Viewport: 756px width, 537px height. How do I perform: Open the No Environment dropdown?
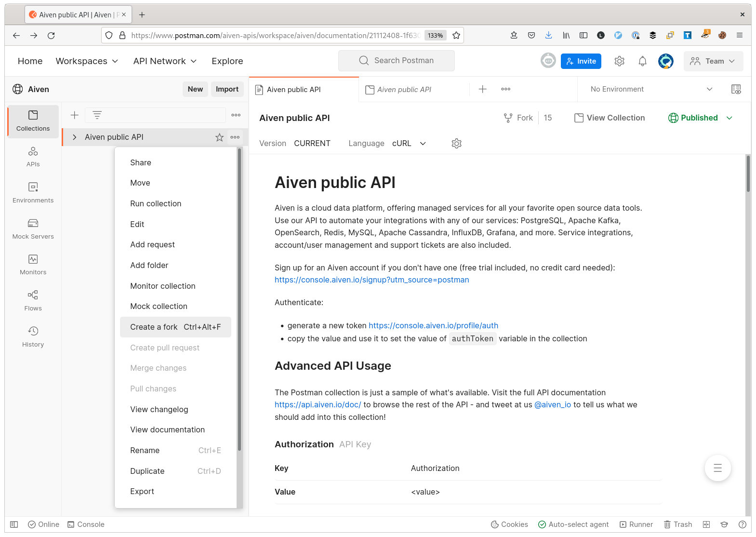click(x=651, y=89)
